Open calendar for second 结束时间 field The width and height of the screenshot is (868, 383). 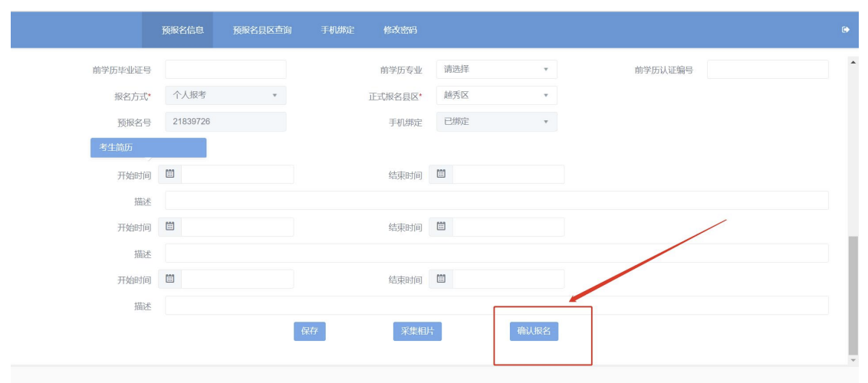(441, 227)
